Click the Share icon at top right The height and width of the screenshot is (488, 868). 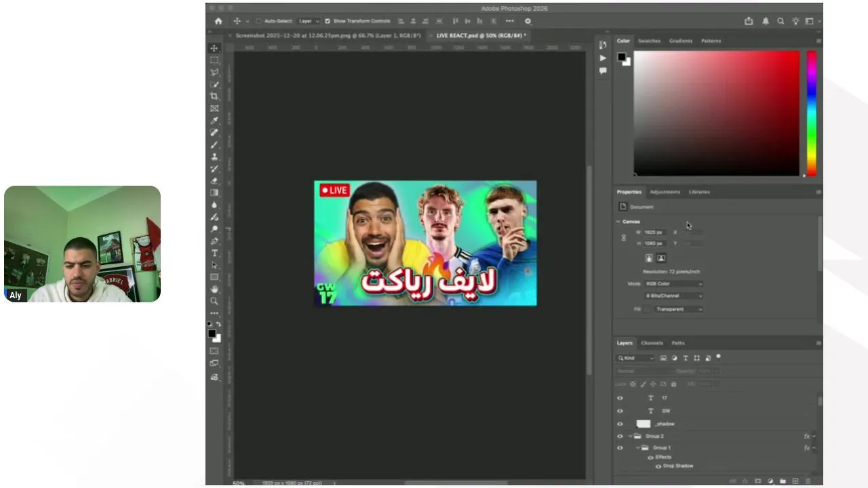point(749,21)
